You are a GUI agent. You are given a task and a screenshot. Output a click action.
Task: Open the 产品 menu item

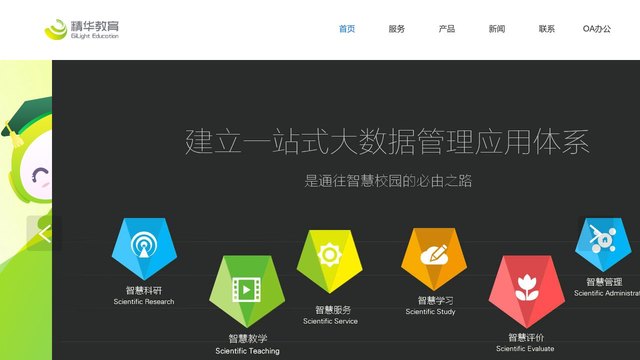(447, 29)
